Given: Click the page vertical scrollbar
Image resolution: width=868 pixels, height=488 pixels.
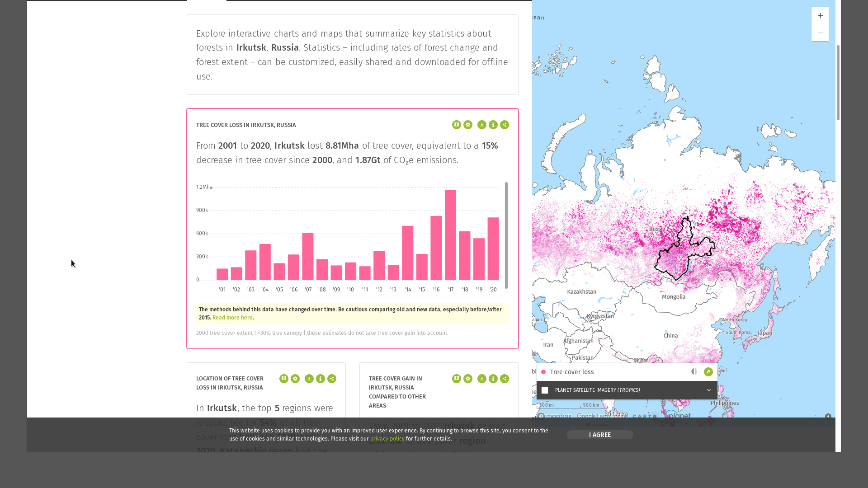Looking at the screenshot, I should click(x=838, y=83).
